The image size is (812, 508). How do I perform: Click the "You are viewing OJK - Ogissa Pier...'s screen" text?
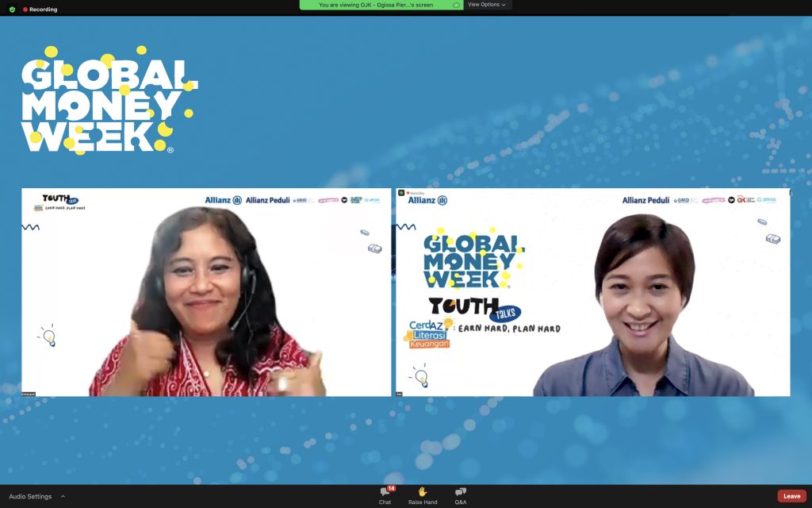coord(376,6)
